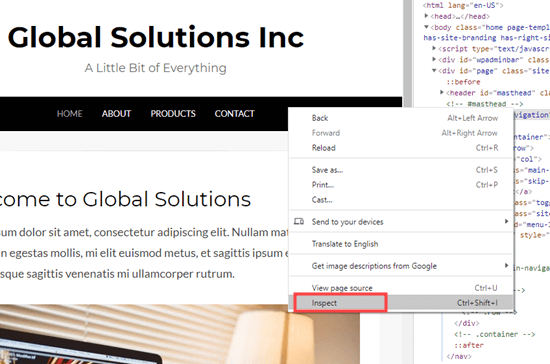Click the Send to your devices icon
Screen dimensions: 550x364
click(299, 222)
